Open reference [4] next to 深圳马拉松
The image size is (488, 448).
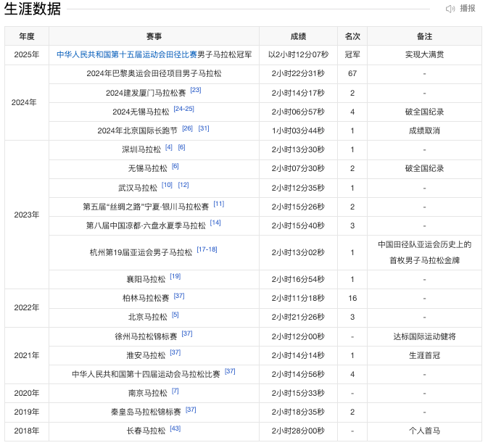pos(169,146)
